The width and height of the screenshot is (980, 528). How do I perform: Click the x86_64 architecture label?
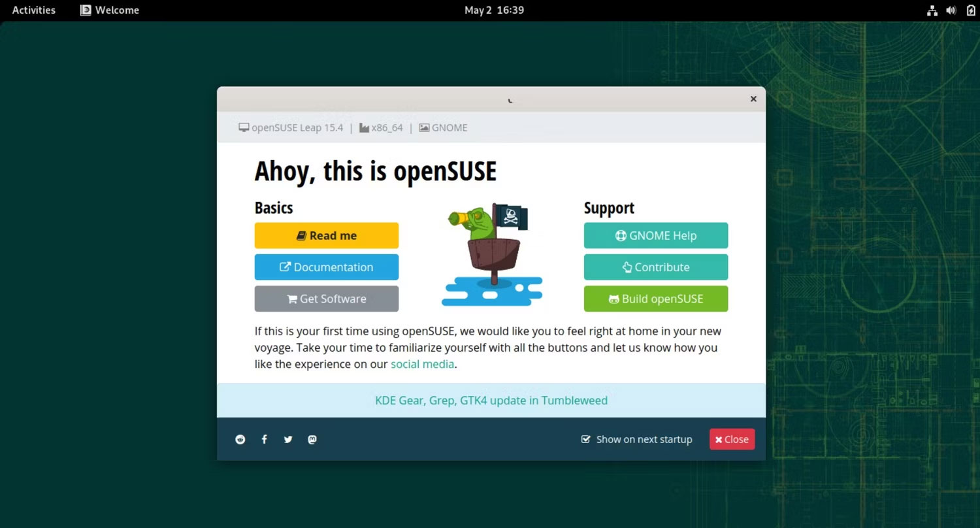[381, 127]
